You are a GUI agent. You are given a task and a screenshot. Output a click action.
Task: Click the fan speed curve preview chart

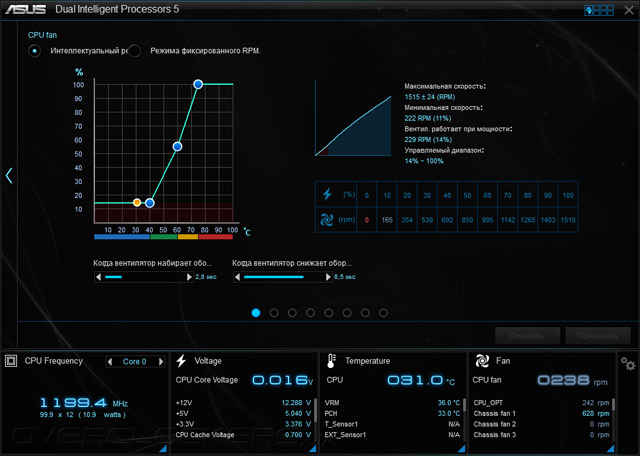(x=353, y=118)
